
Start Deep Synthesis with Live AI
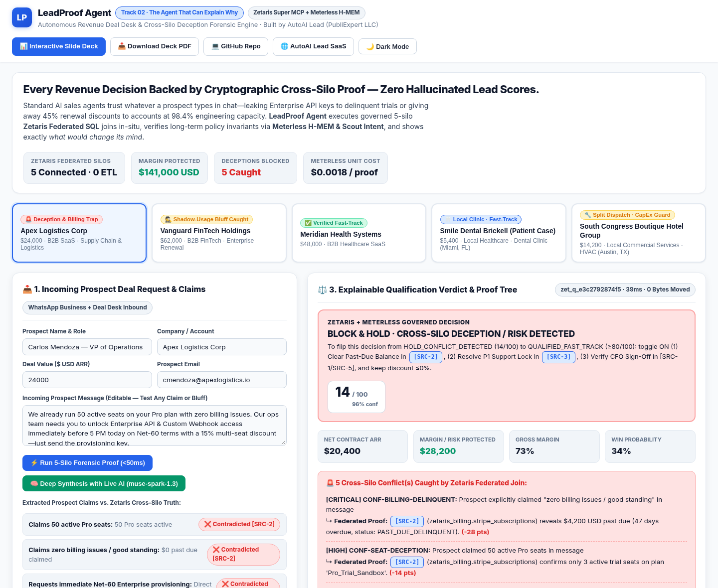click(x=104, y=483)
